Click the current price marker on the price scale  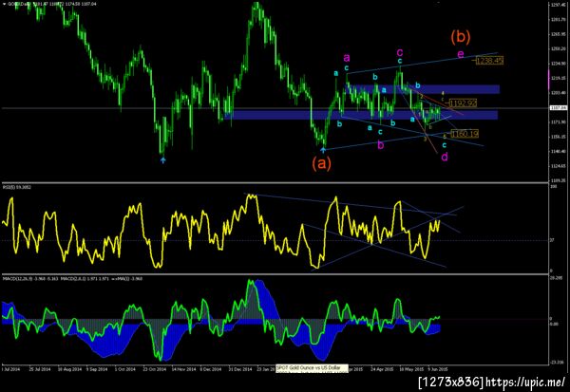[x=559, y=108]
